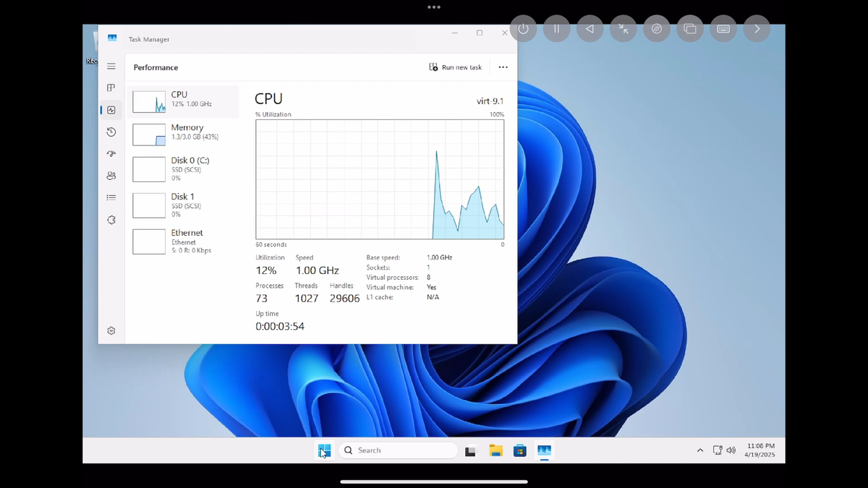Viewport: 868px width, 488px height.
Task: Select Memory in the performance list
Action: [x=183, y=134]
